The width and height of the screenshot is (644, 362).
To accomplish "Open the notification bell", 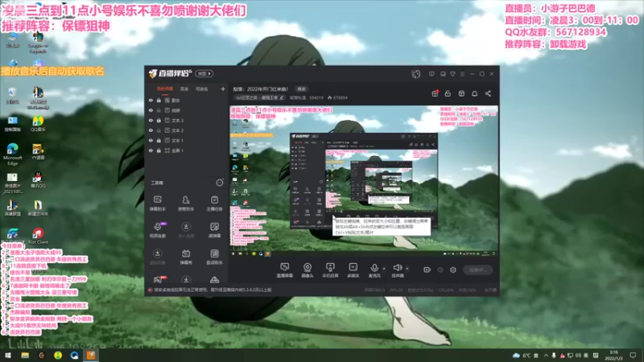I will click(474, 93).
